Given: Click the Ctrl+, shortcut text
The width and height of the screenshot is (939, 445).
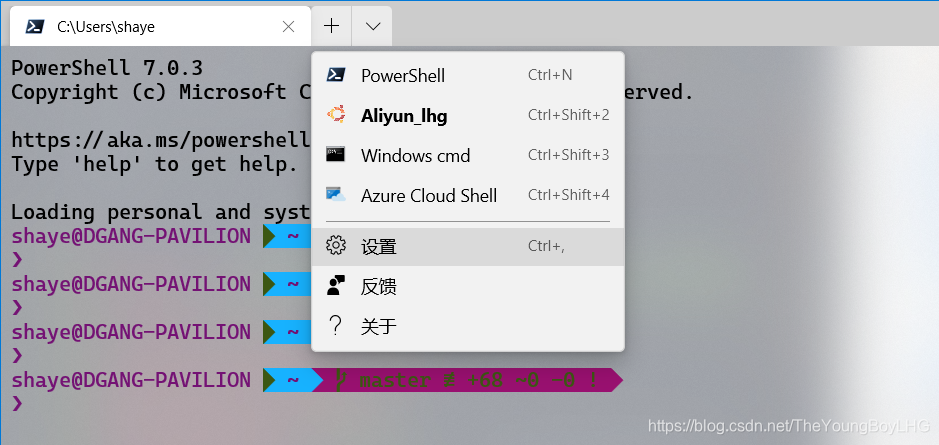Looking at the screenshot, I should 546,246.
